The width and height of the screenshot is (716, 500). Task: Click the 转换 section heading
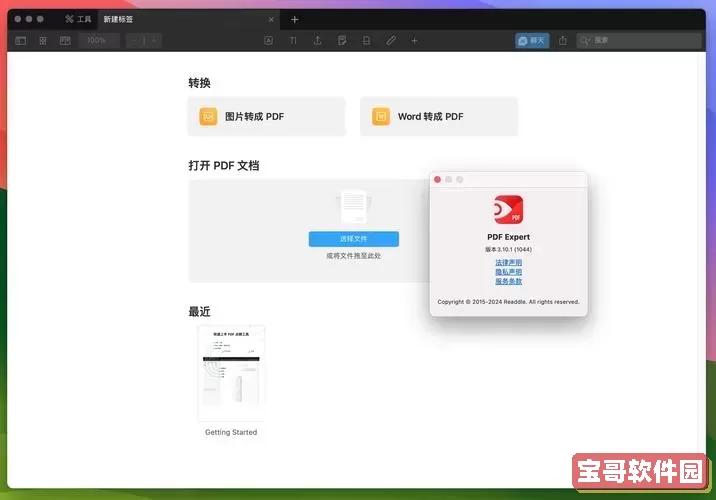pos(200,83)
